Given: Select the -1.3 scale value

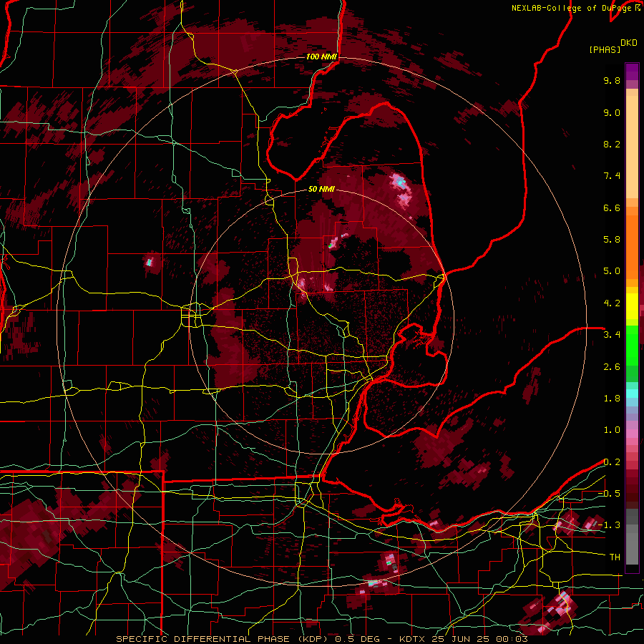Looking at the screenshot, I should (609, 525).
